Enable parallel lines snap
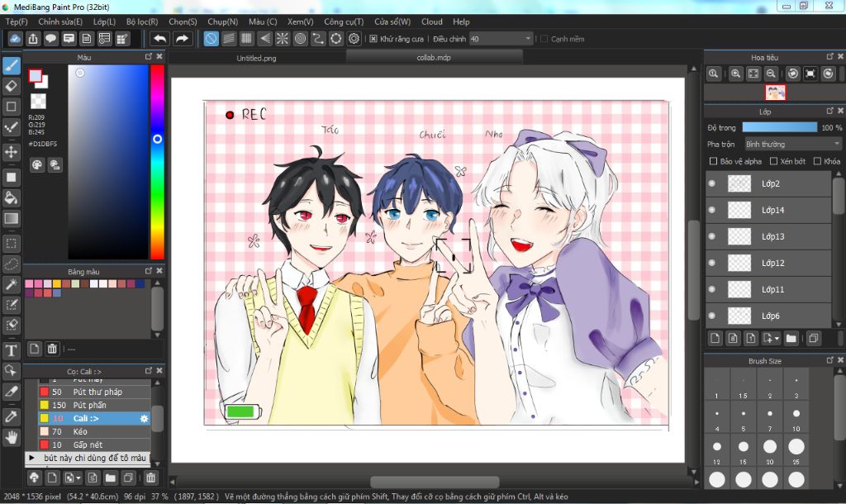Image resolution: width=846 pixels, height=504 pixels. 229,38
